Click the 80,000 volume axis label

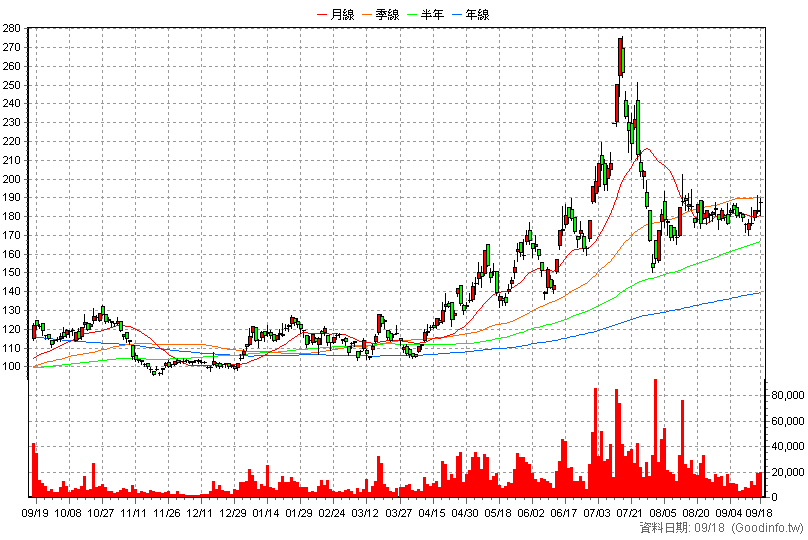click(787, 395)
